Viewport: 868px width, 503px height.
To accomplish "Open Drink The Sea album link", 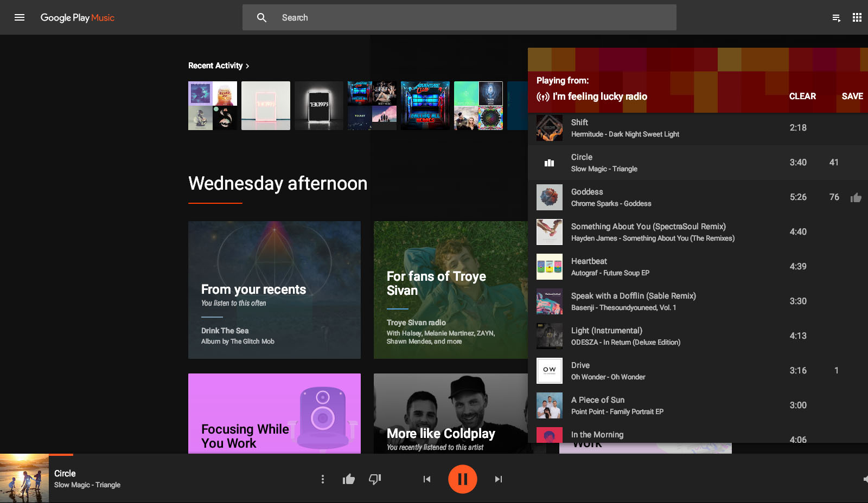I will pos(225,331).
